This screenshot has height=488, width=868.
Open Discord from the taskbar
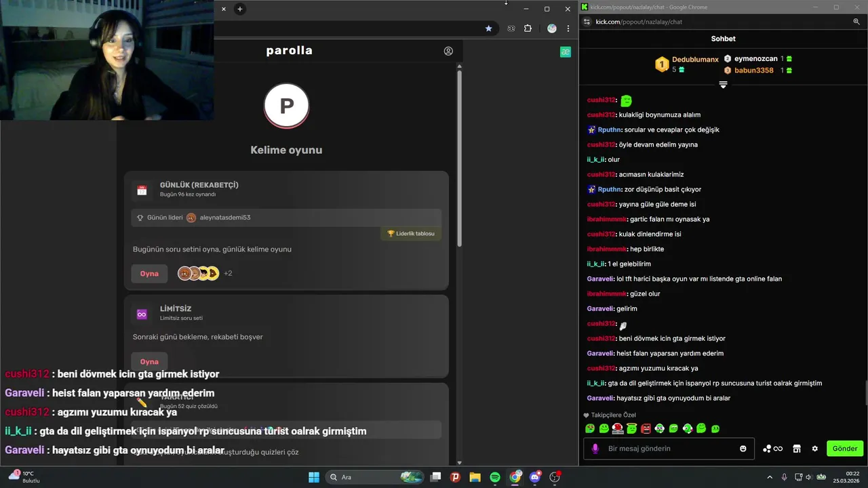tap(535, 477)
